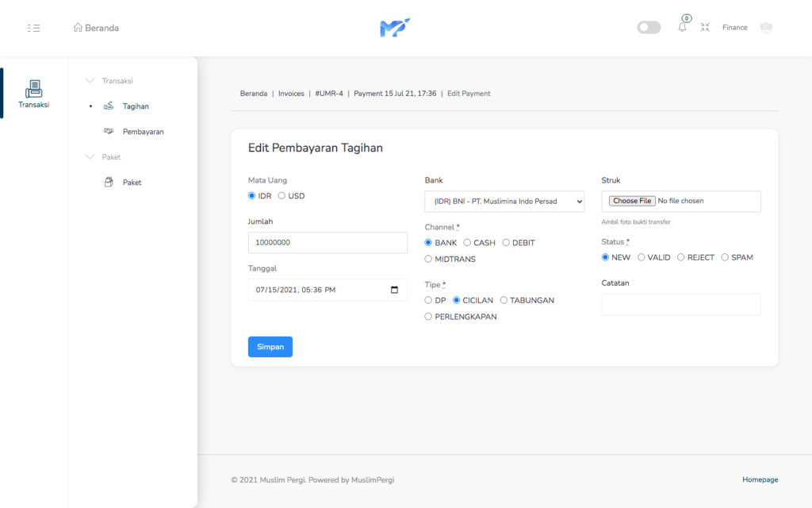The image size is (812, 508).
Task: Click the fullscreen collapse arrows icon
Action: tap(705, 27)
